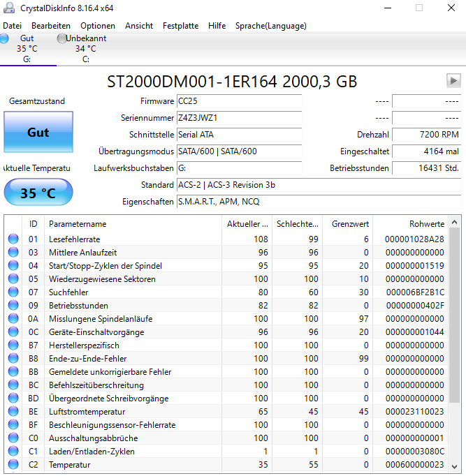
Task: Click the SMART table scrollbar thumb
Action: (454, 315)
